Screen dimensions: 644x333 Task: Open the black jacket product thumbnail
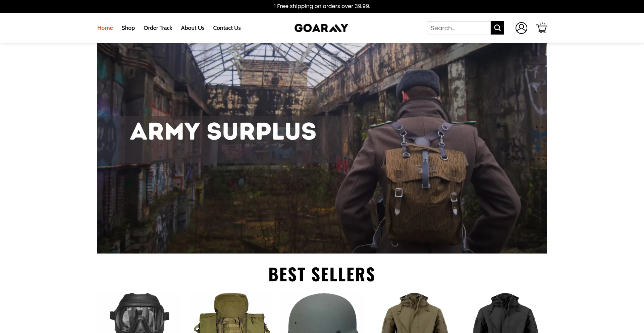(x=505, y=313)
